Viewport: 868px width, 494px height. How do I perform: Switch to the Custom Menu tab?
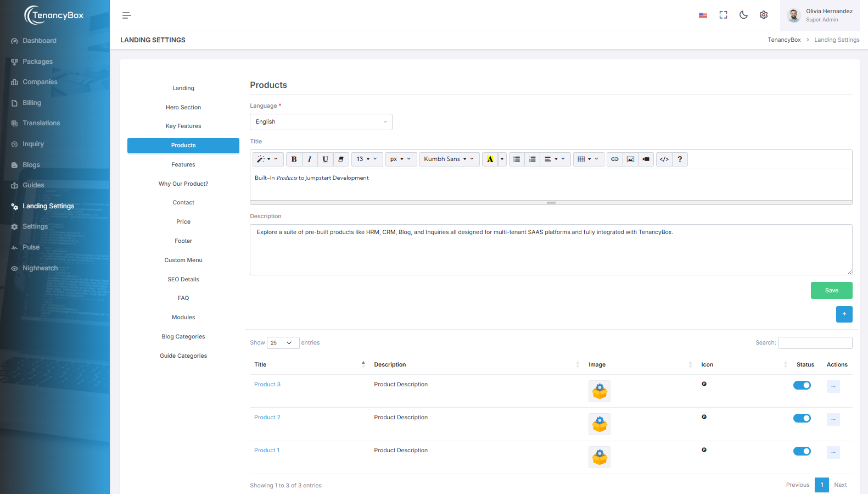coord(183,260)
